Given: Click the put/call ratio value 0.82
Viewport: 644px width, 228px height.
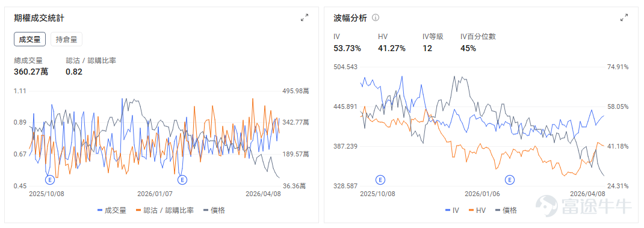Looking at the screenshot, I should coord(74,72).
